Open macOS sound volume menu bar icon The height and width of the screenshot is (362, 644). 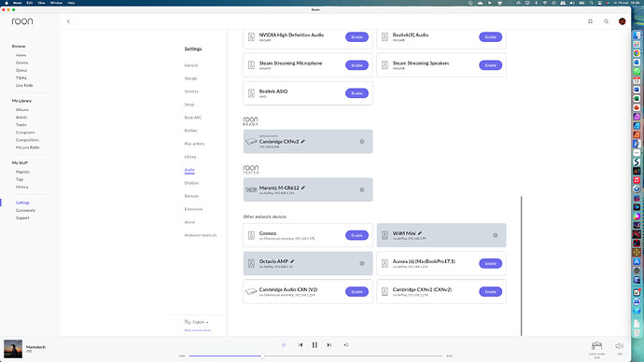(x=572, y=3)
